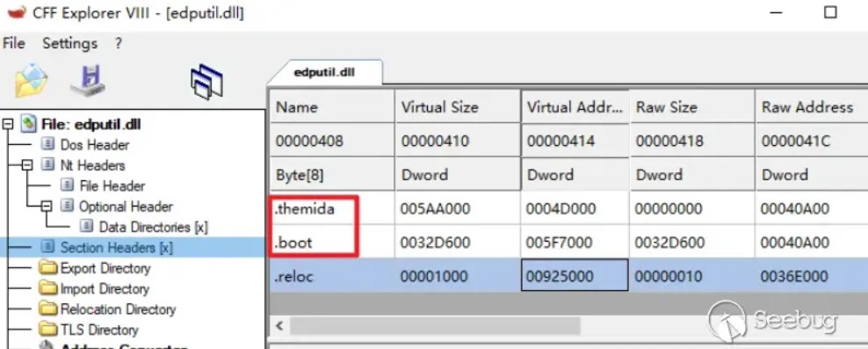Select Section Headers [x] in the tree
Screen dimensions: 868x349
pyautogui.click(x=117, y=248)
